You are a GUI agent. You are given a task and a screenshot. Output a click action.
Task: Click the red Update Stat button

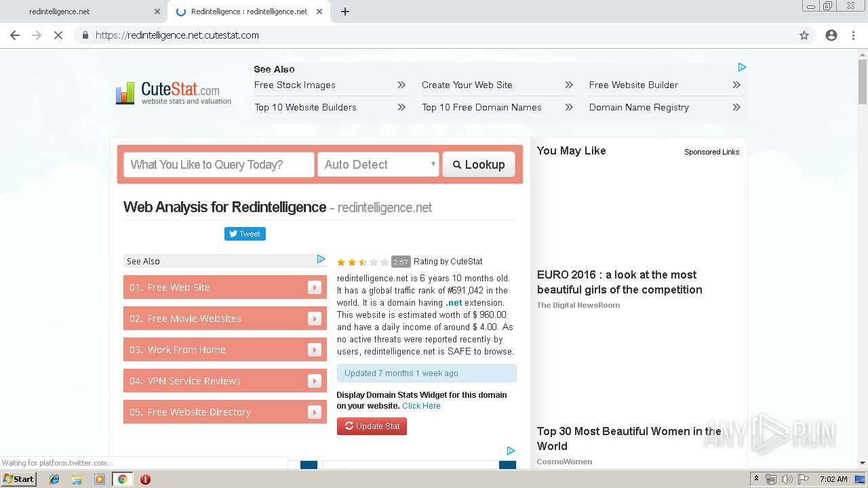point(372,426)
